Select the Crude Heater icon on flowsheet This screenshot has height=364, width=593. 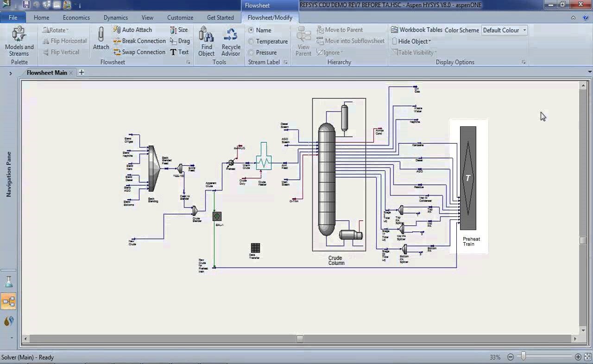tap(264, 157)
